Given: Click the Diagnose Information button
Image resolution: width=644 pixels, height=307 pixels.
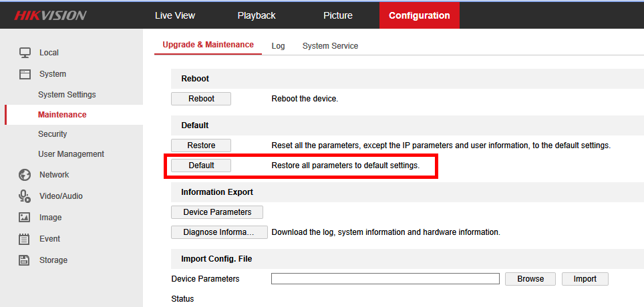Looking at the screenshot, I should click(x=219, y=232).
